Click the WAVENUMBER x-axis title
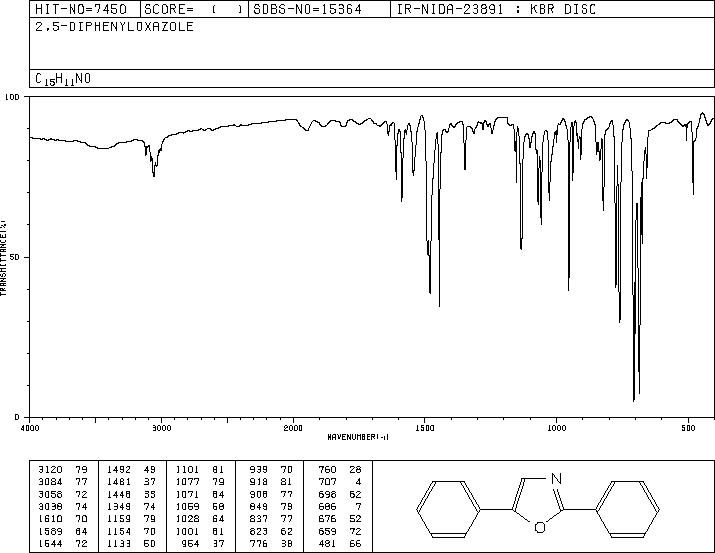Viewport: 715px width, 553px height. (358, 437)
